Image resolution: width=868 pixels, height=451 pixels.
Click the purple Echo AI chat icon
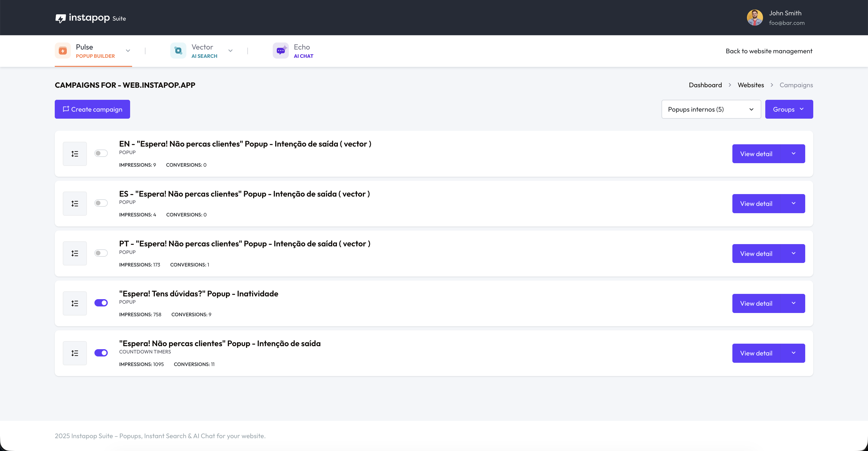[280, 51]
